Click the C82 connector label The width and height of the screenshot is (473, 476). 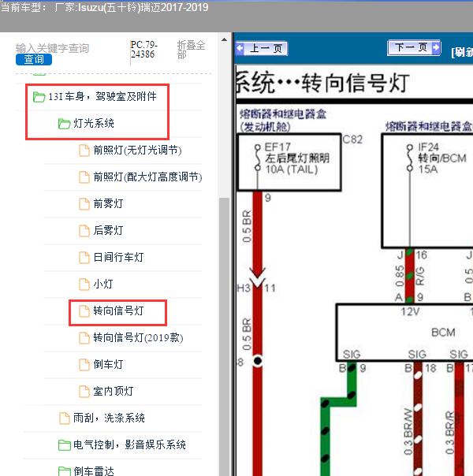pyautogui.click(x=352, y=139)
